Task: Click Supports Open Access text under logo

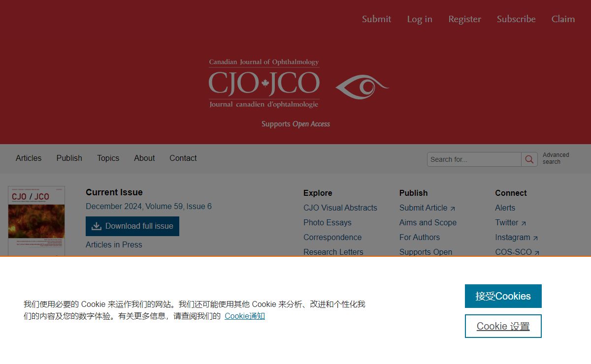Action: coord(295,124)
